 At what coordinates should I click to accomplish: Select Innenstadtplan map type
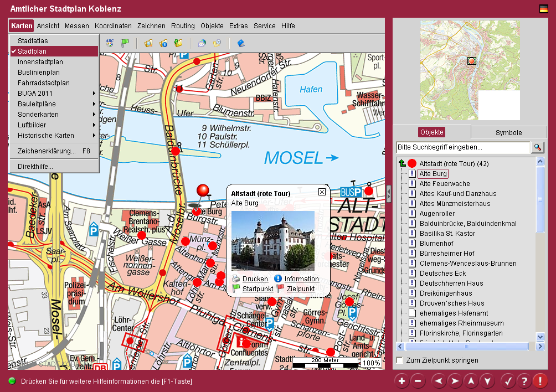(40, 62)
